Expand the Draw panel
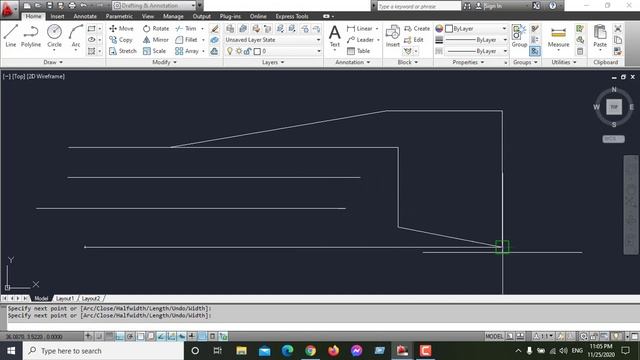The width and height of the screenshot is (640, 360). click(x=53, y=62)
